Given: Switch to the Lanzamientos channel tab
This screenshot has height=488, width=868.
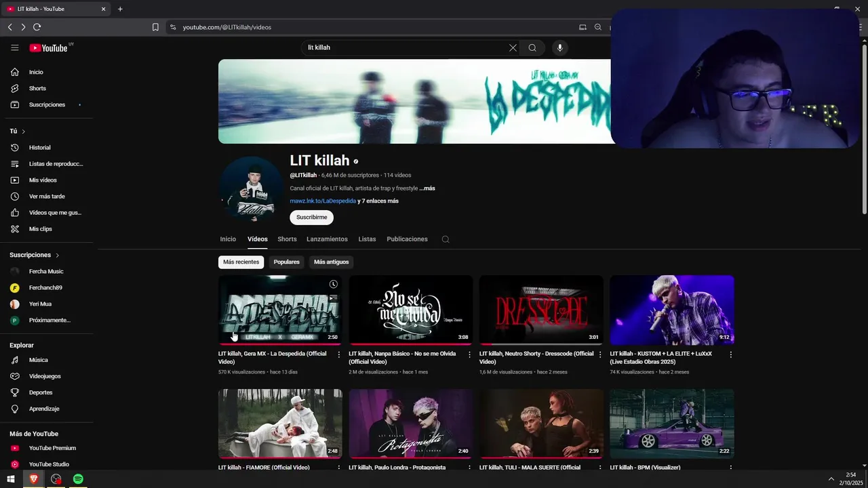Looking at the screenshot, I should tap(327, 239).
